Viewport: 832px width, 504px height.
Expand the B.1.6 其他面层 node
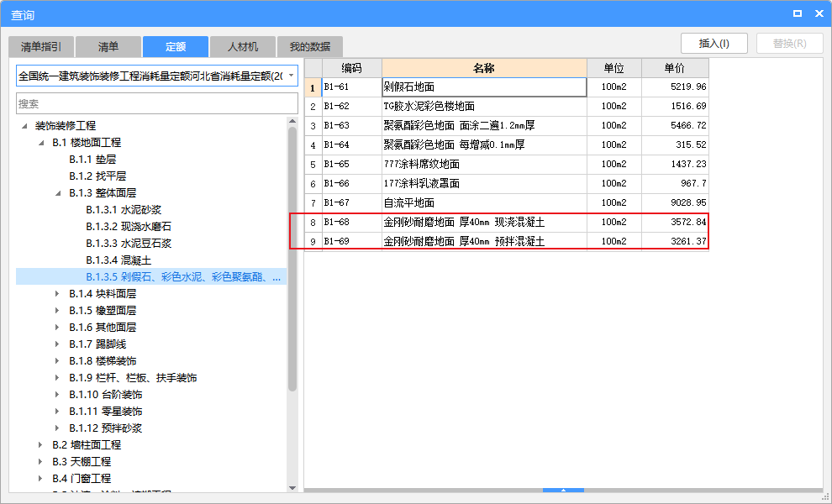[57, 328]
